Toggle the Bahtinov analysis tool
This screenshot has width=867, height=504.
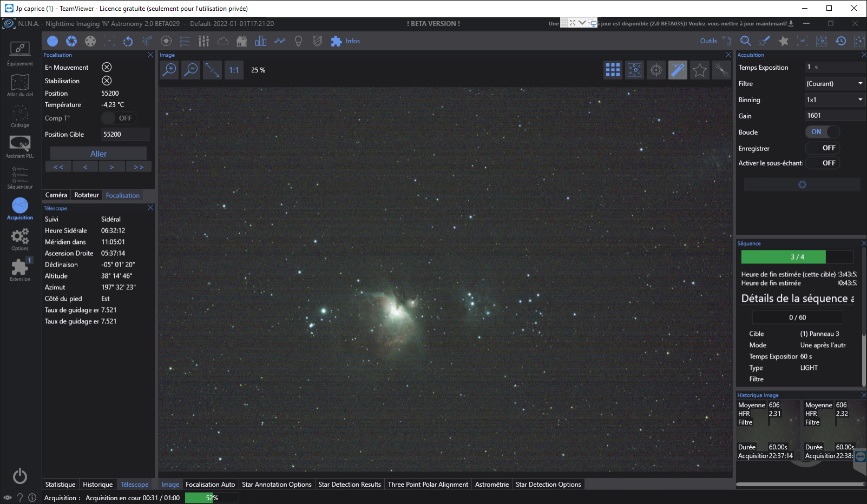click(721, 70)
